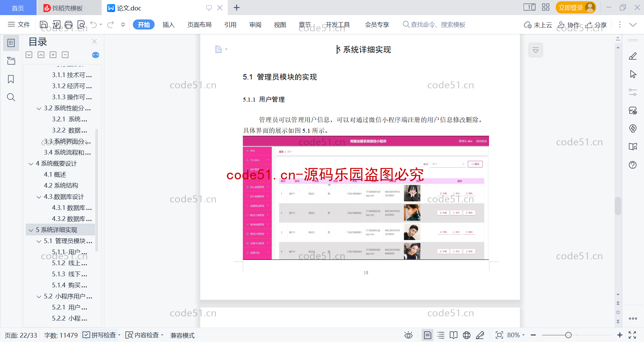Switch to web layout globe icon
This screenshot has width=644, height=342.
467,335
